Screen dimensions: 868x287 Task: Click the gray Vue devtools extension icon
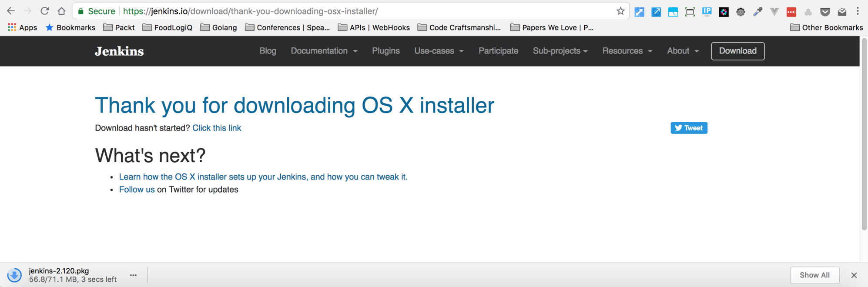click(774, 12)
